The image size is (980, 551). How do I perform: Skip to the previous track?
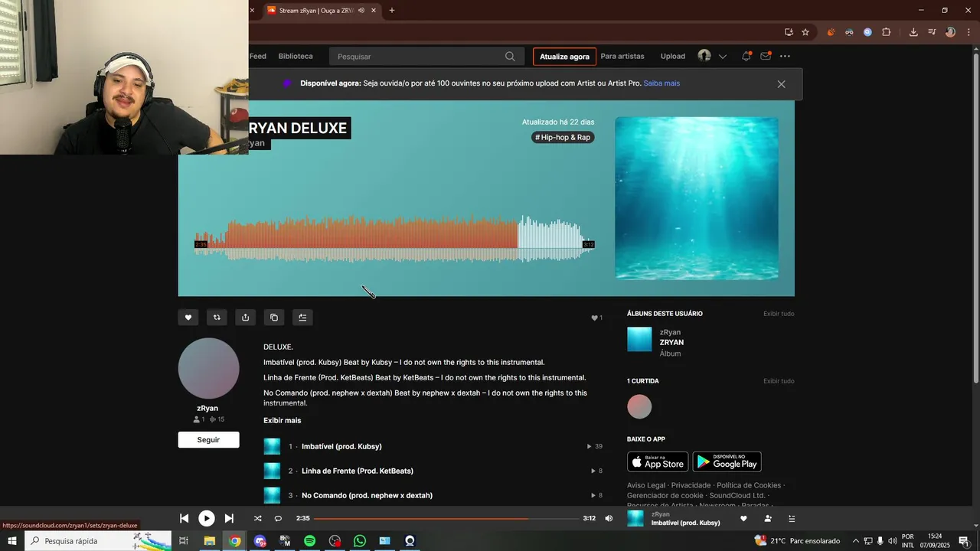tap(184, 518)
